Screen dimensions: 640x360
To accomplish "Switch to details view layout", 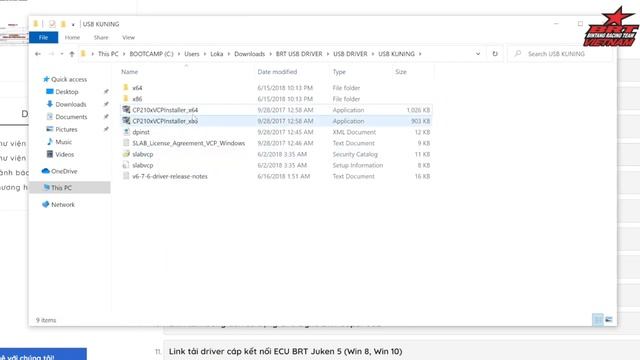I will click(598, 320).
